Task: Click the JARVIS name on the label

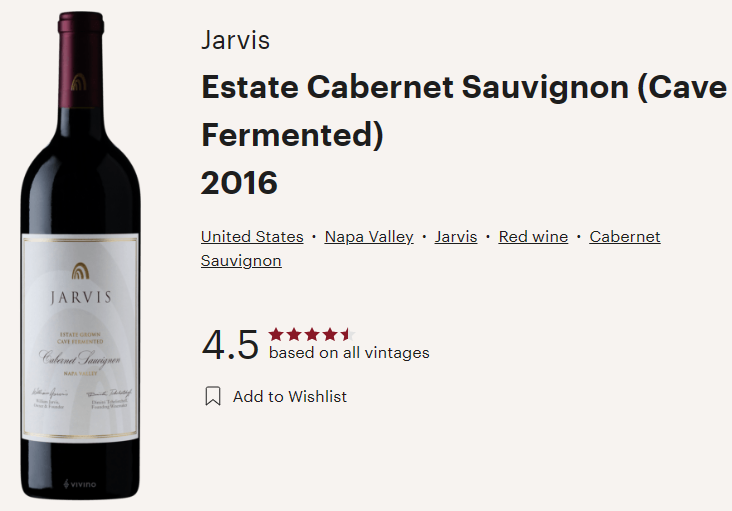Action: [81, 298]
